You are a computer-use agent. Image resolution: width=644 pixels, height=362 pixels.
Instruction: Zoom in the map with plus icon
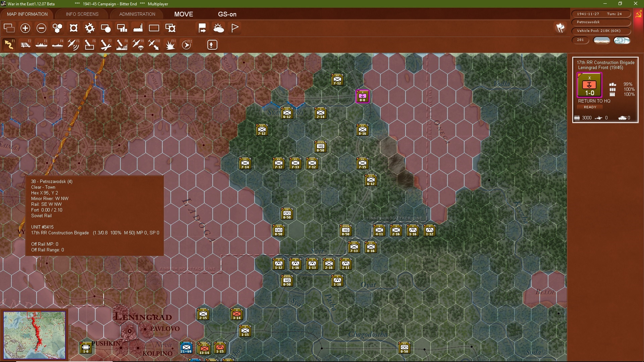coord(25,28)
